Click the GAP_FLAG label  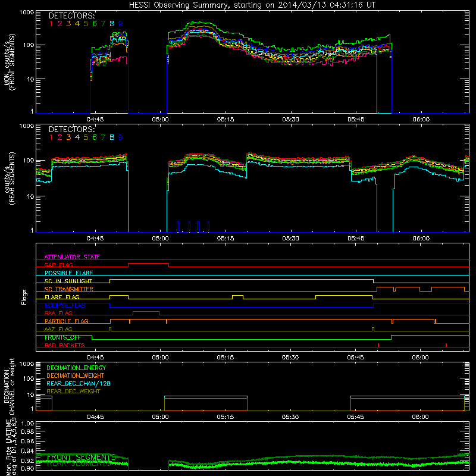58,265
